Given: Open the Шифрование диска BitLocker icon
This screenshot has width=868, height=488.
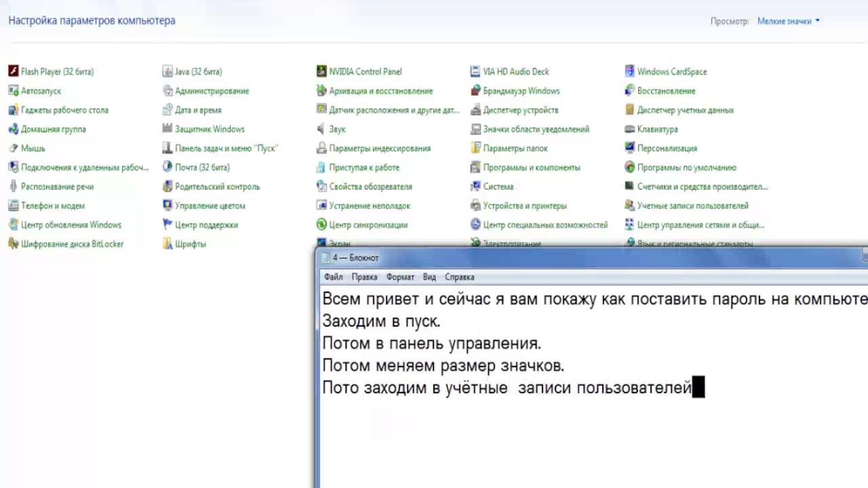Looking at the screenshot, I should (x=13, y=244).
